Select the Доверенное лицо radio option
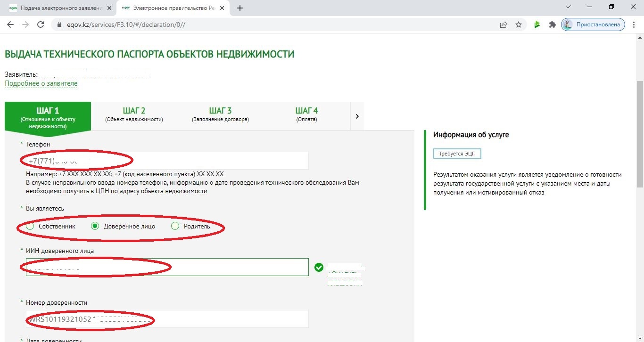 point(95,226)
